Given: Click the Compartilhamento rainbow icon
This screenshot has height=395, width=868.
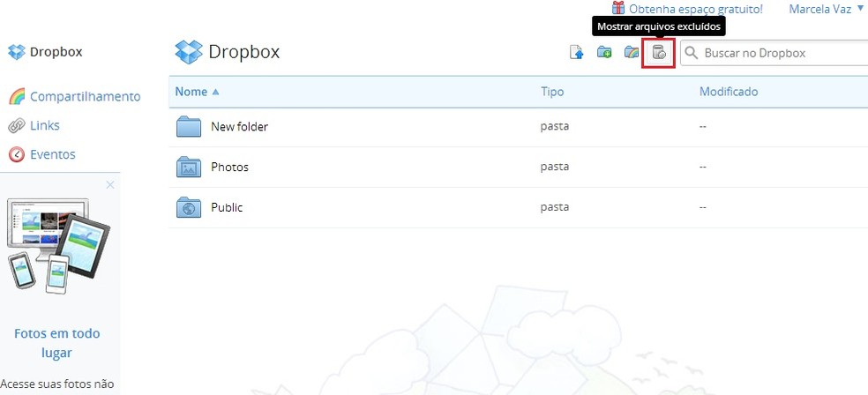Looking at the screenshot, I should point(17,96).
